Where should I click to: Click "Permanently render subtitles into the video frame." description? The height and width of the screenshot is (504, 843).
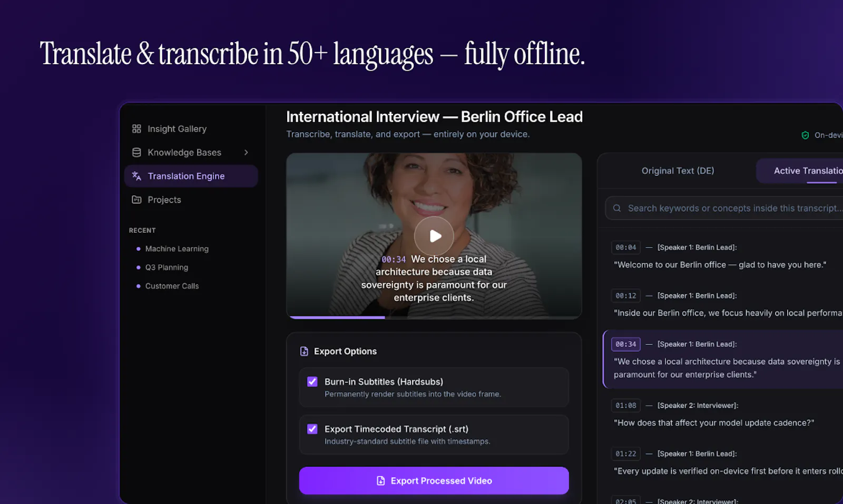click(x=413, y=394)
